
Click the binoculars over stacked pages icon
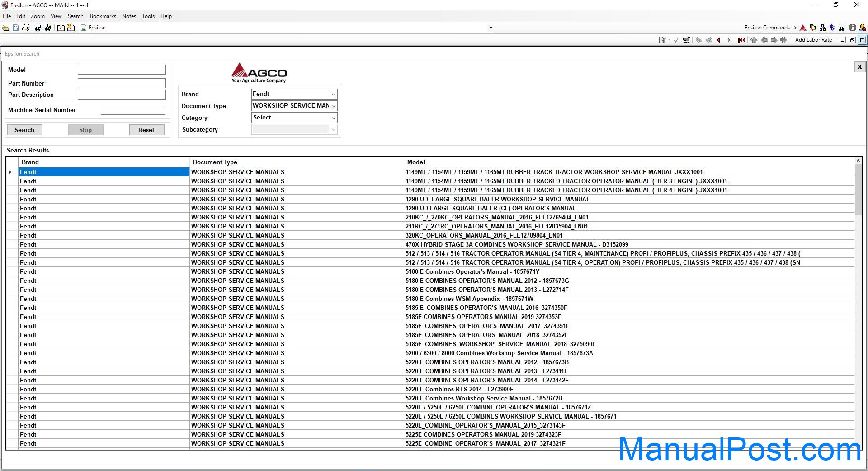click(x=843, y=28)
